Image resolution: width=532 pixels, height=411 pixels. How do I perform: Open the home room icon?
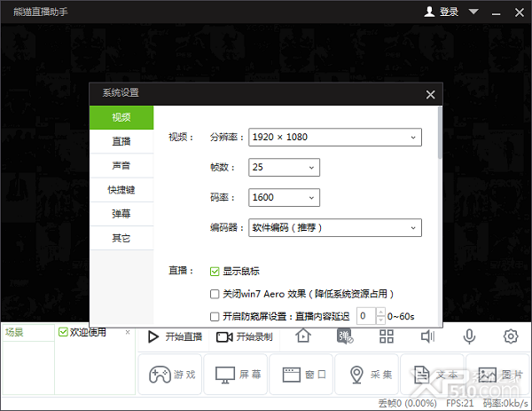(x=303, y=336)
